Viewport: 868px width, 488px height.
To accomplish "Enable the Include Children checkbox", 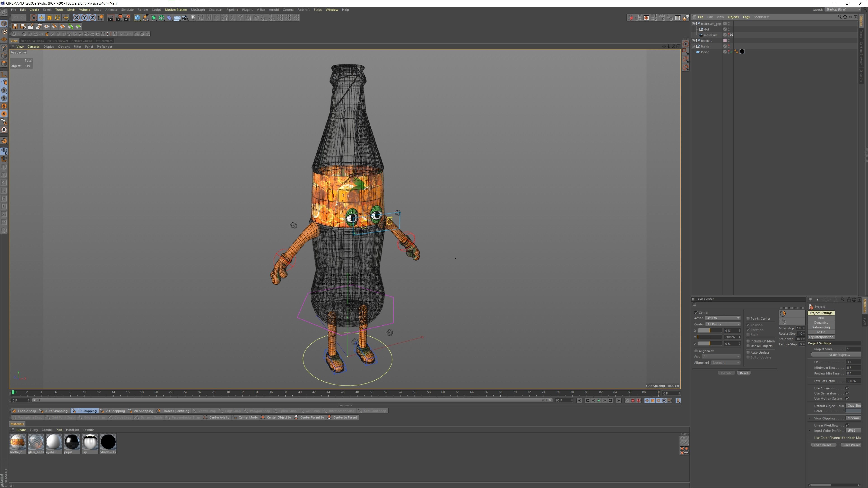I will click(748, 341).
